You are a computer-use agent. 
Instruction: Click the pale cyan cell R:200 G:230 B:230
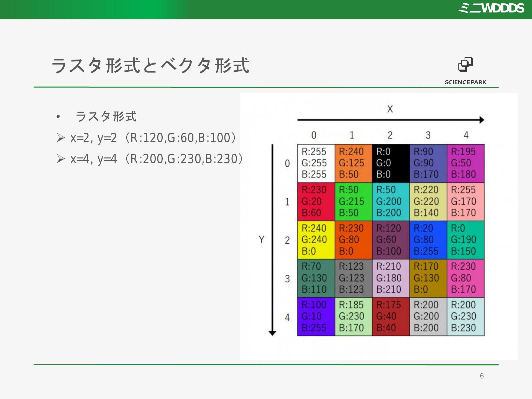(x=466, y=317)
